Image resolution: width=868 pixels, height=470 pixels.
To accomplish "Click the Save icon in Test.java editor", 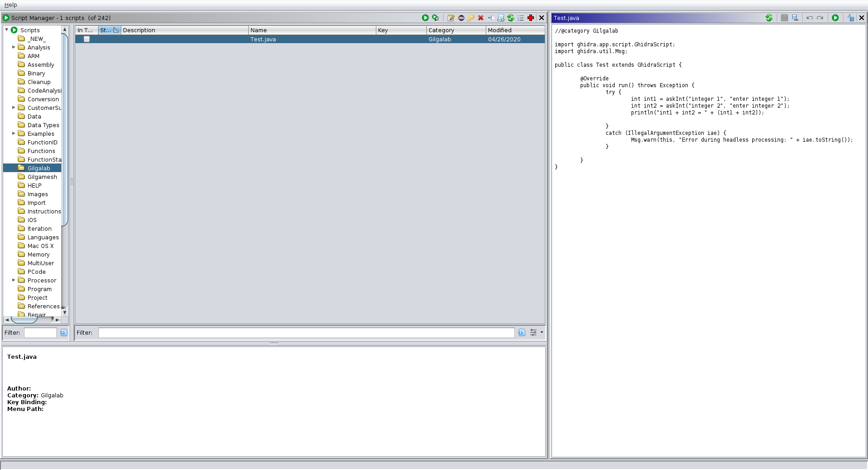I will [784, 18].
